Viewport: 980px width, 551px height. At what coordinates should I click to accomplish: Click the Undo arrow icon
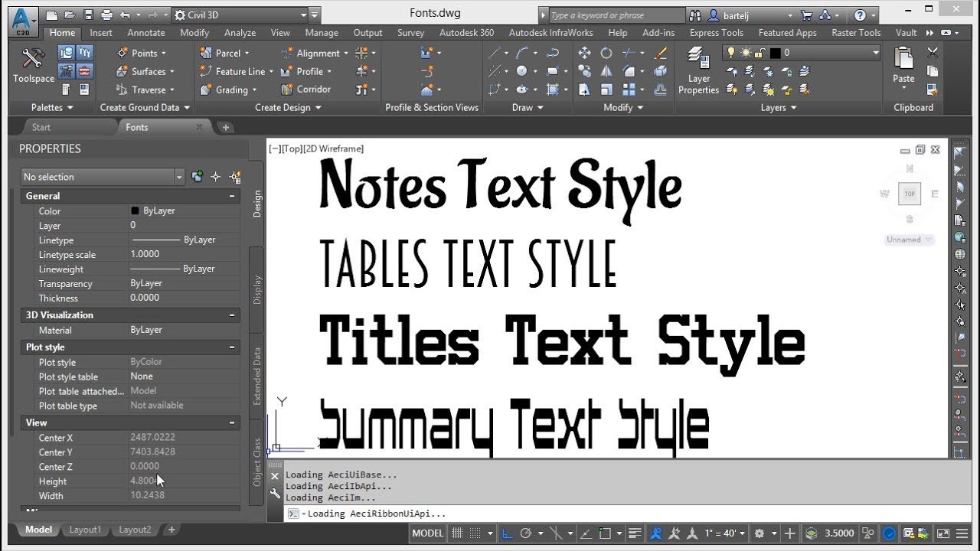(x=126, y=15)
